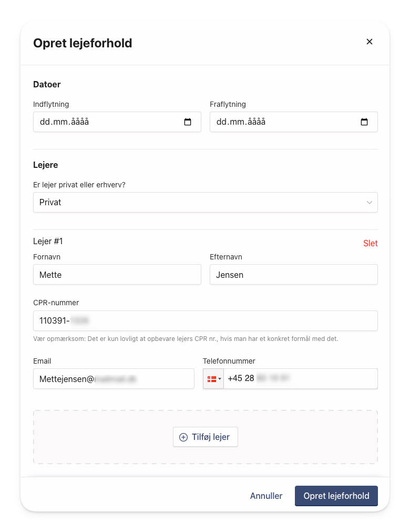Close the Opret lejeforhold dialog
Screen dimensions: 410x532
[x=370, y=42]
